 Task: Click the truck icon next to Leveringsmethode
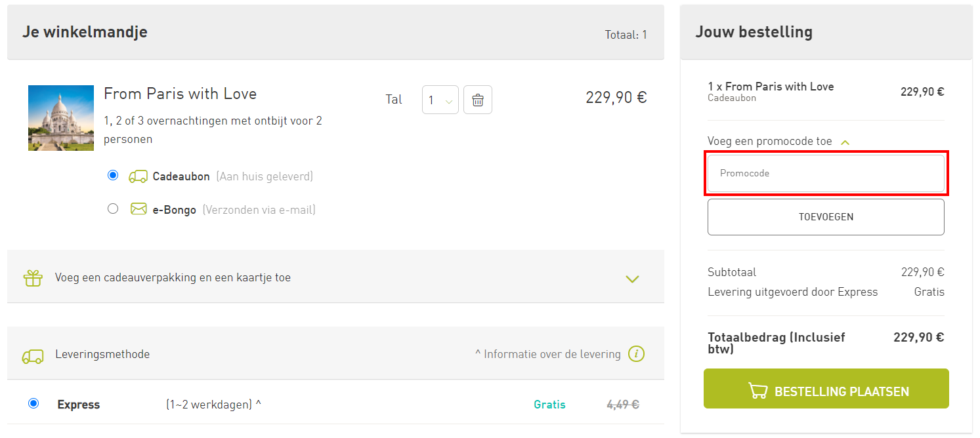[33, 355]
